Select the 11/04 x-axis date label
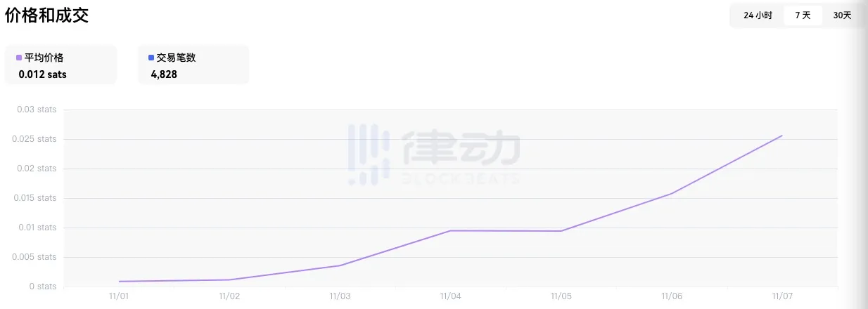 click(450, 296)
